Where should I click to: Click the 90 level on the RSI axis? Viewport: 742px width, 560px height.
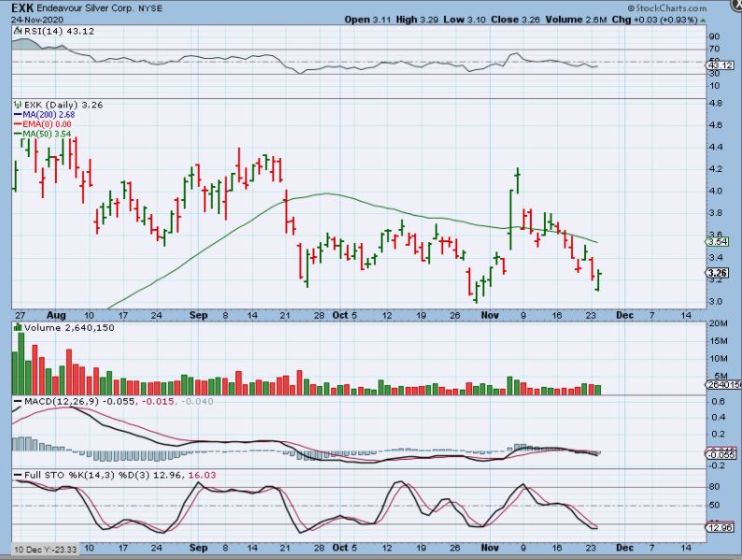coord(715,36)
